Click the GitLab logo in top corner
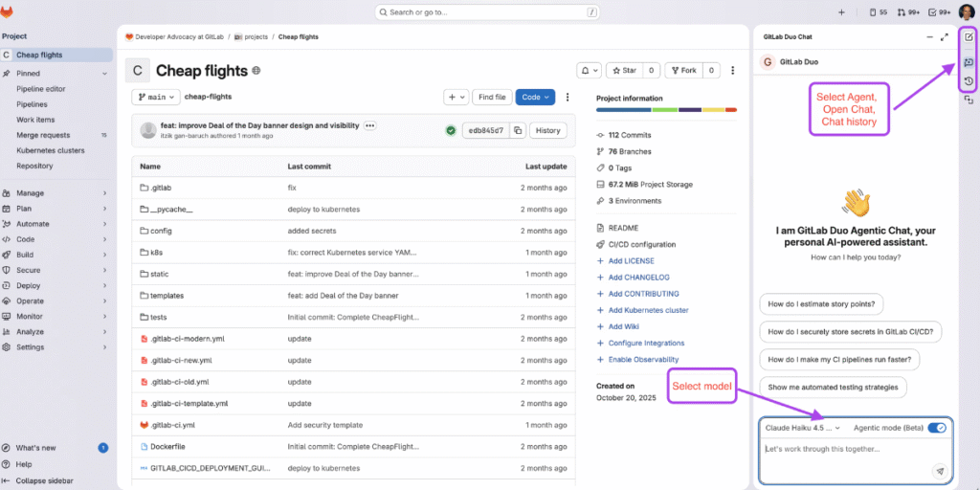The height and width of the screenshot is (490, 980). 7,11
